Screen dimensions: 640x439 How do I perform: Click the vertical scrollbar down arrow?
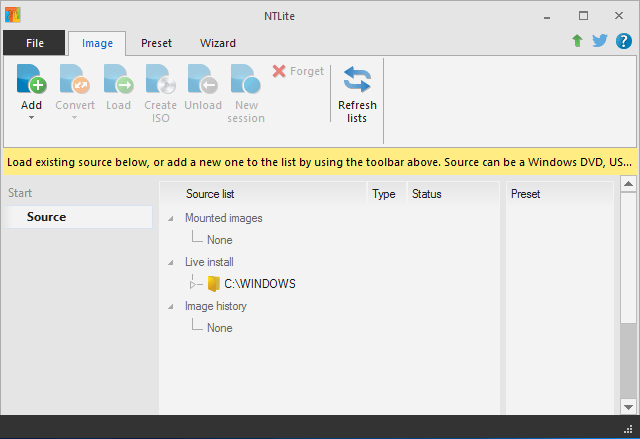(628, 405)
